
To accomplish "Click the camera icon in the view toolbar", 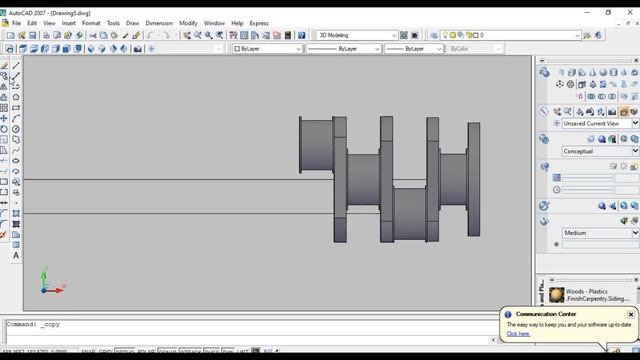I will tap(138, 49).
